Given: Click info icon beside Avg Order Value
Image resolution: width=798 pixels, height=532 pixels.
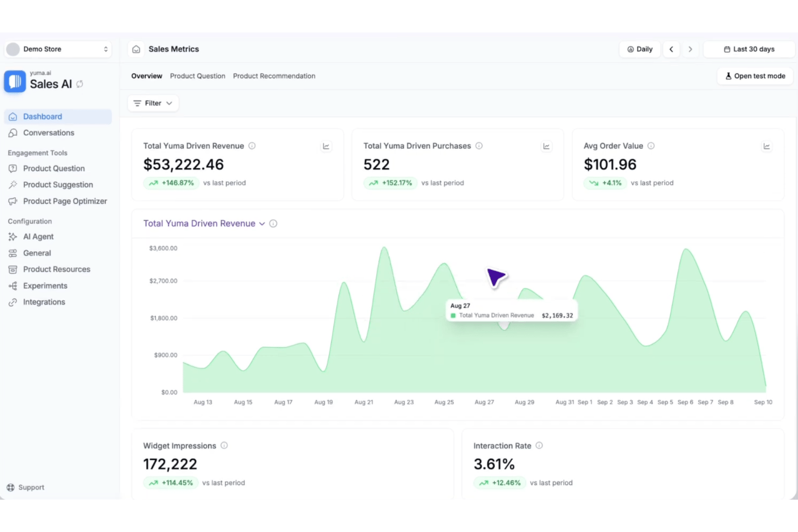Looking at the screenshot, I should click(651, 146).
